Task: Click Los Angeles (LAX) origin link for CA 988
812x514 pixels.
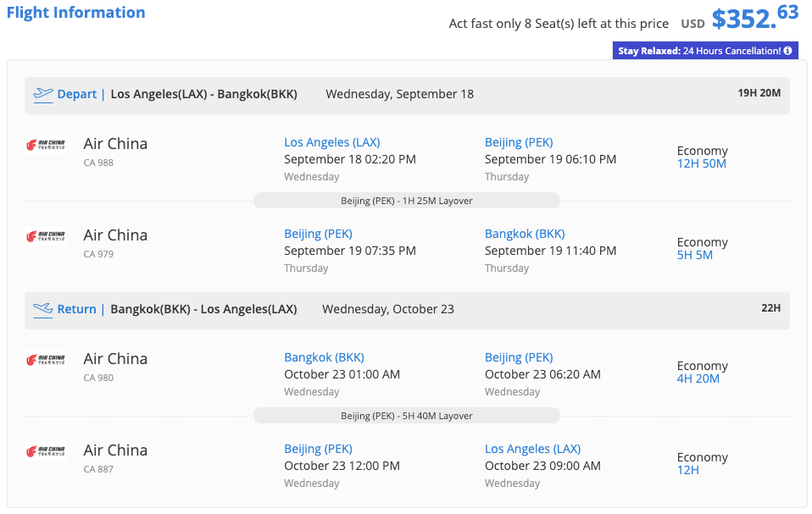Action: tap(331, 142)
